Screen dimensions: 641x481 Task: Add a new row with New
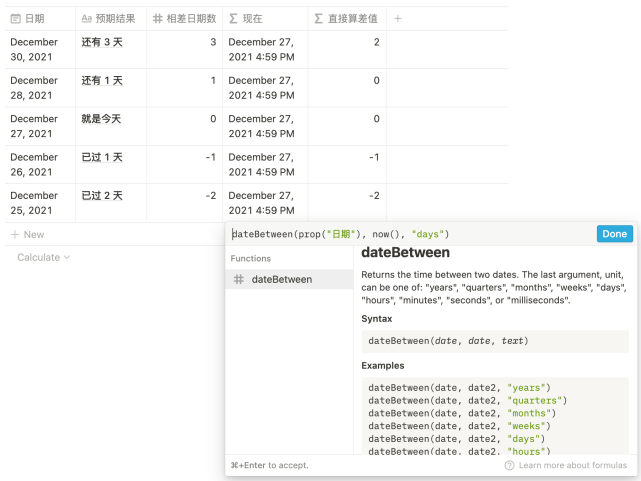click(28, 234)
